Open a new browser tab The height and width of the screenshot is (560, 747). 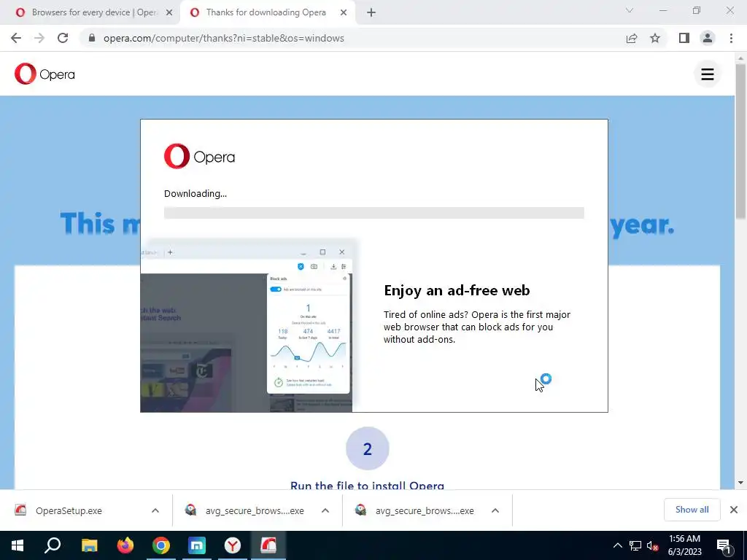[371, 13]
